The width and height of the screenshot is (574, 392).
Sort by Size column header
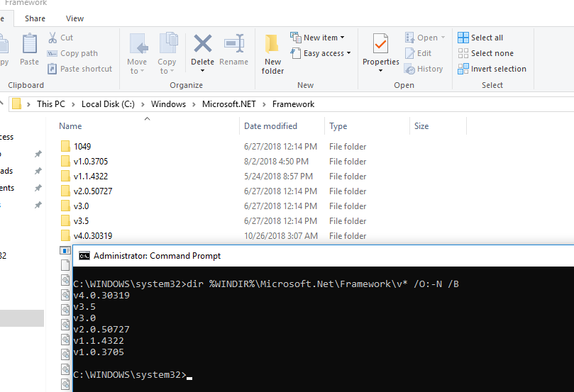tap(421, 126)
